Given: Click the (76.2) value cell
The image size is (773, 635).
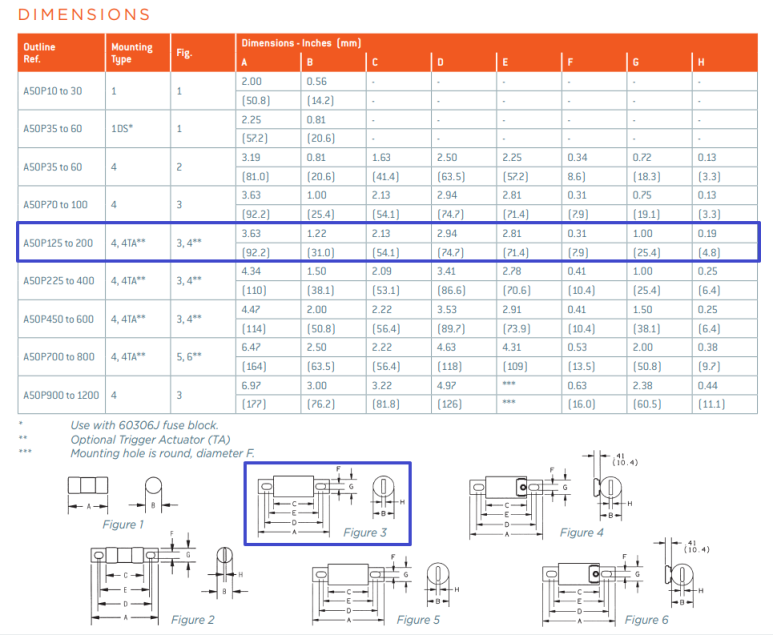Looking at the screenshot, I should (x=334, y=404).
